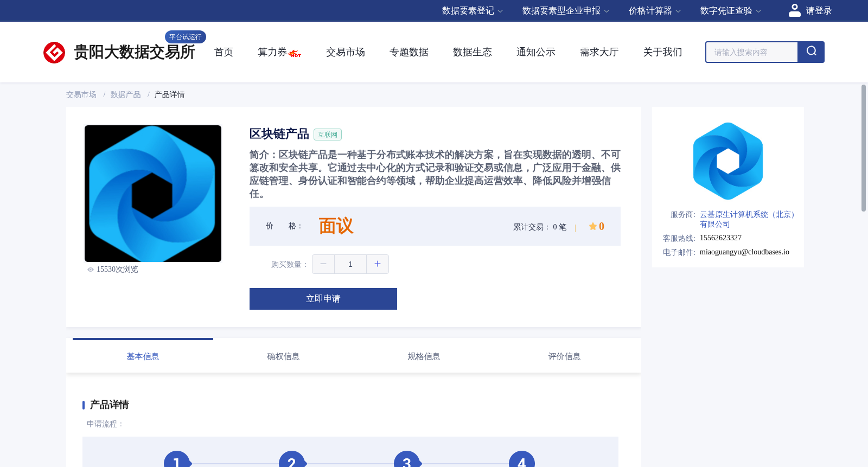Open the 云基原生计算机系统 provider link
The image size is (868, 467).
coord(749,219)
